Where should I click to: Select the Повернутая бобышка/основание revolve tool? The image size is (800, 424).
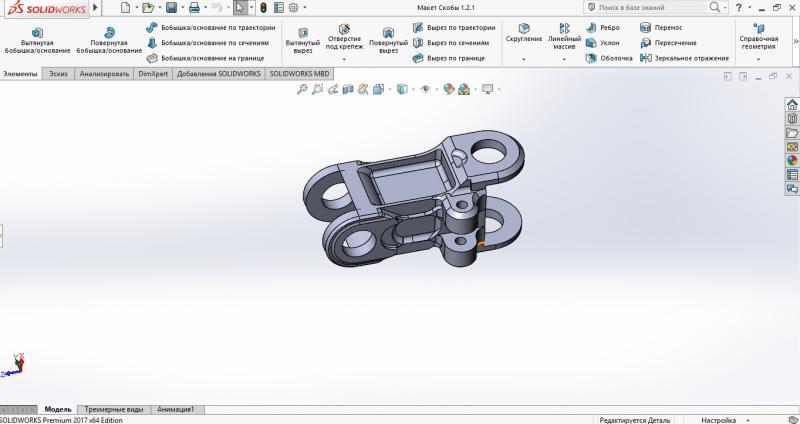[x=109, y=39]
